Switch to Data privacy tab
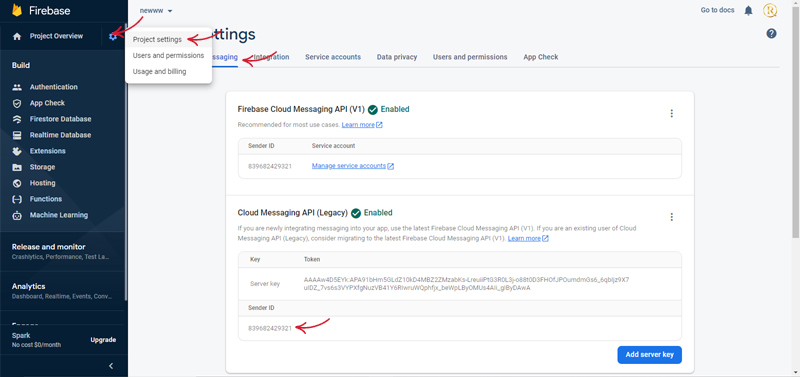The image size is (800, 377). tap(397, 57)
